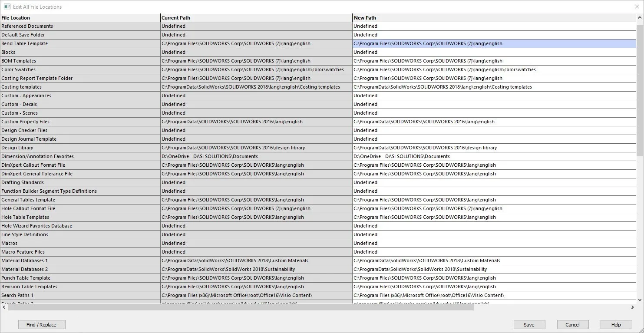Select Function Builder Segment Type Definitions label
This screenshot has width=644, height=333.
(80, 191)
